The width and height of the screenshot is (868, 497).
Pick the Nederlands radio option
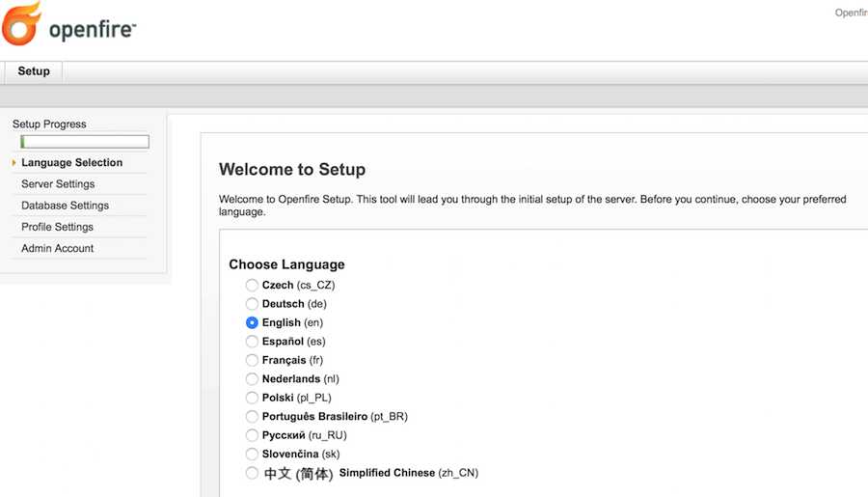click(252, 379)
